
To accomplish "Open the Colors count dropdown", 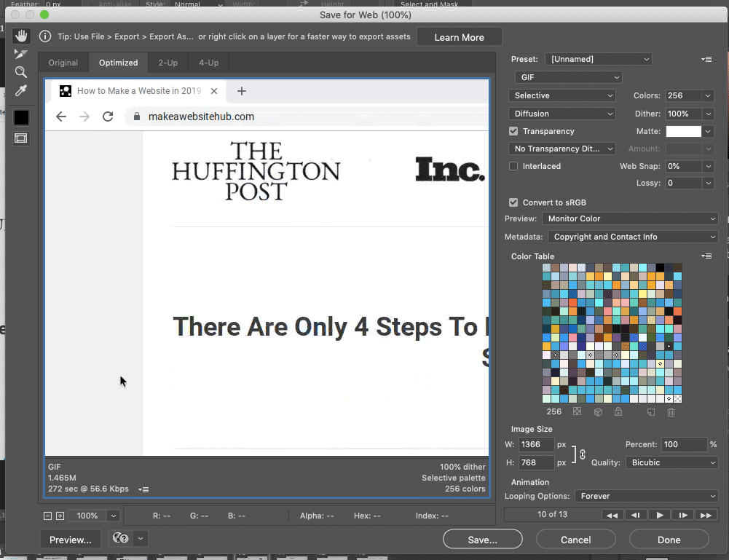I will click(x=708, y=95).
